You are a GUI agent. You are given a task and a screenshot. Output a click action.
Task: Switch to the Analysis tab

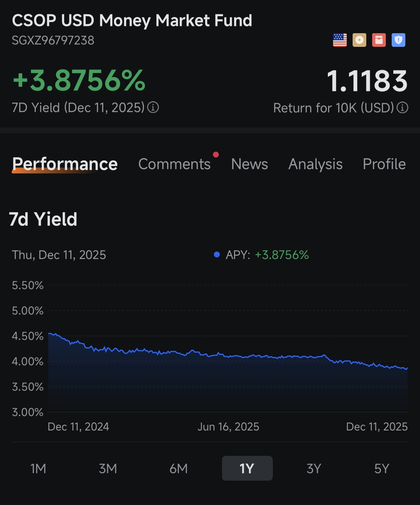coord(315,164)
